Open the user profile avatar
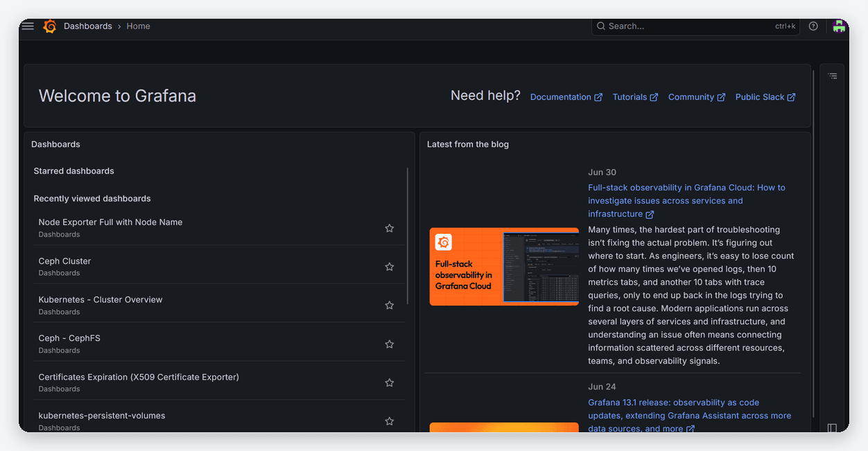 [x=839, y=26]
